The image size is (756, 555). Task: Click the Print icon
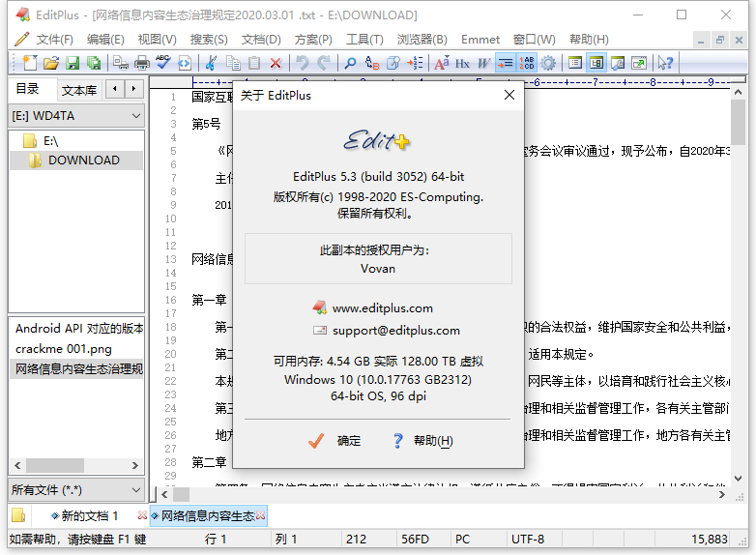point(142,63)
